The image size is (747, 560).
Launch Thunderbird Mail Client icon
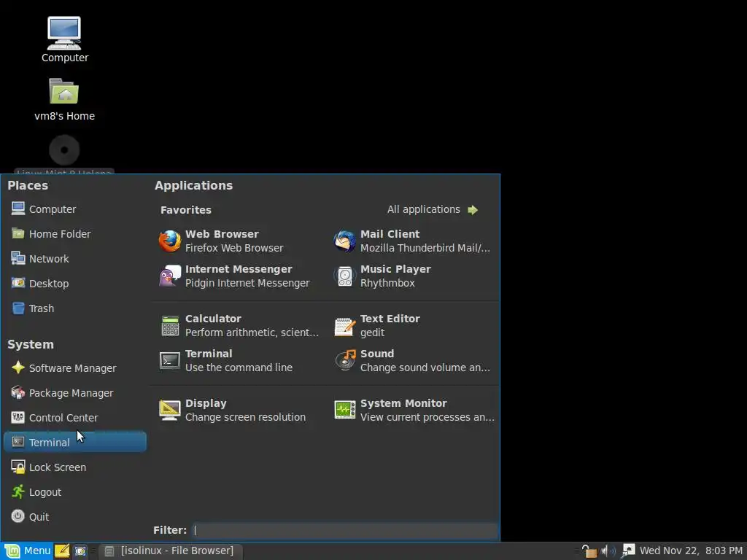(344, 241)
